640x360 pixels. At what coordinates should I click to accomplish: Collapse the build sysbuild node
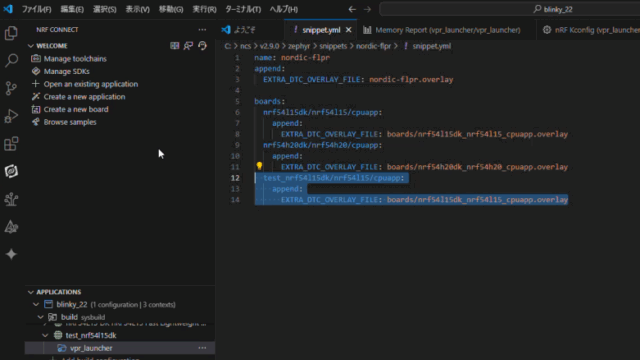40,317
